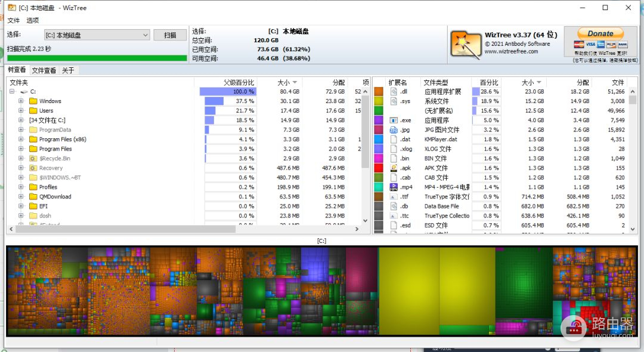644x352 pixels.
Task: Click the orange .dll color swatch
Action: (379, 92)
